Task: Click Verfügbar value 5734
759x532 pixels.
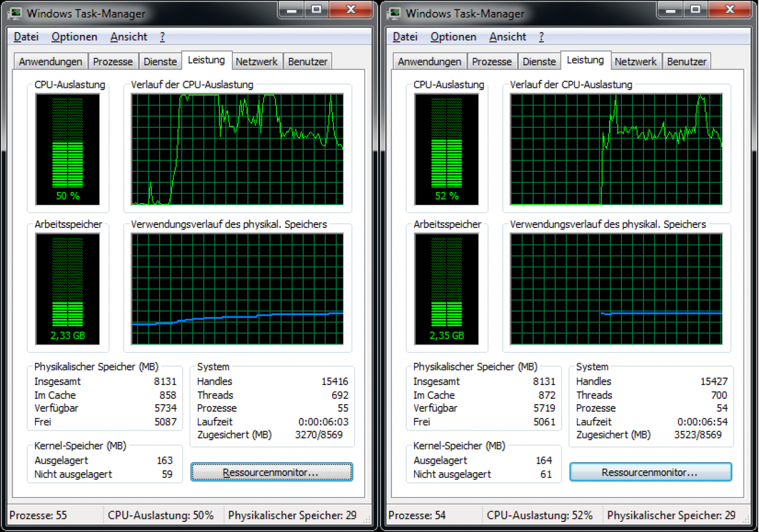Action: (x=165, y=408)
